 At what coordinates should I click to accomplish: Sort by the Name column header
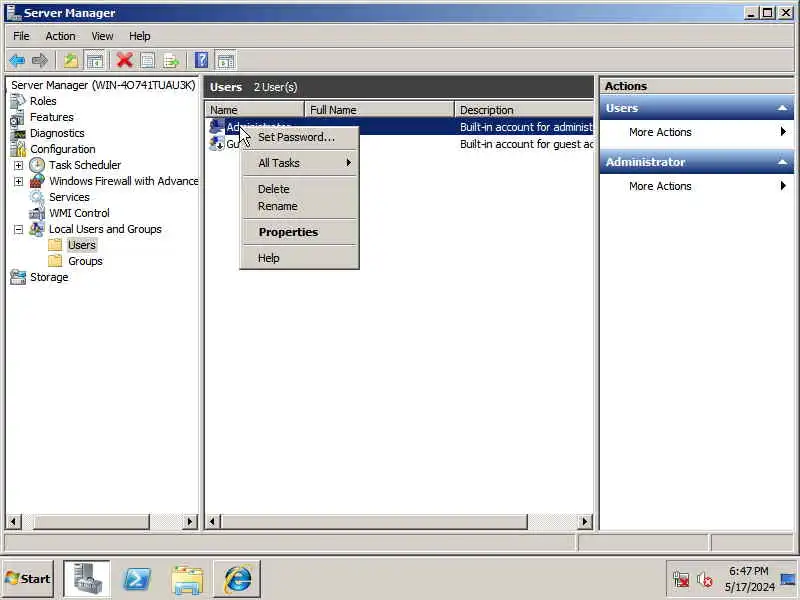255,110
